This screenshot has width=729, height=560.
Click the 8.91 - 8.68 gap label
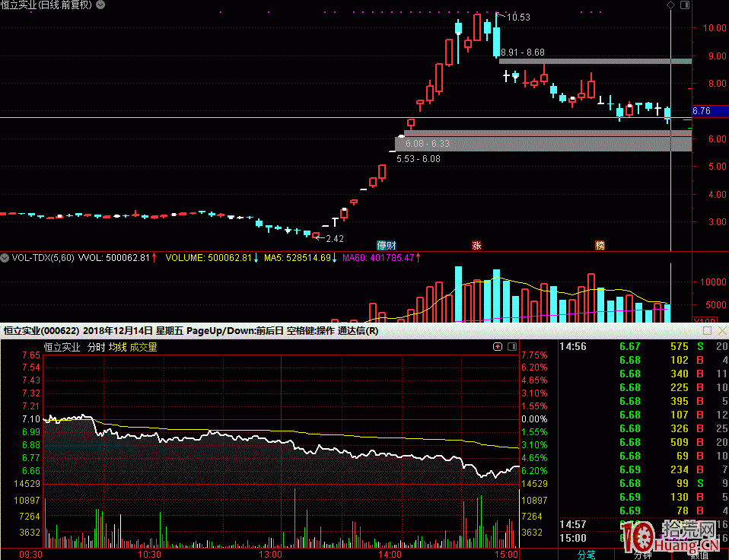coord(523,52)
